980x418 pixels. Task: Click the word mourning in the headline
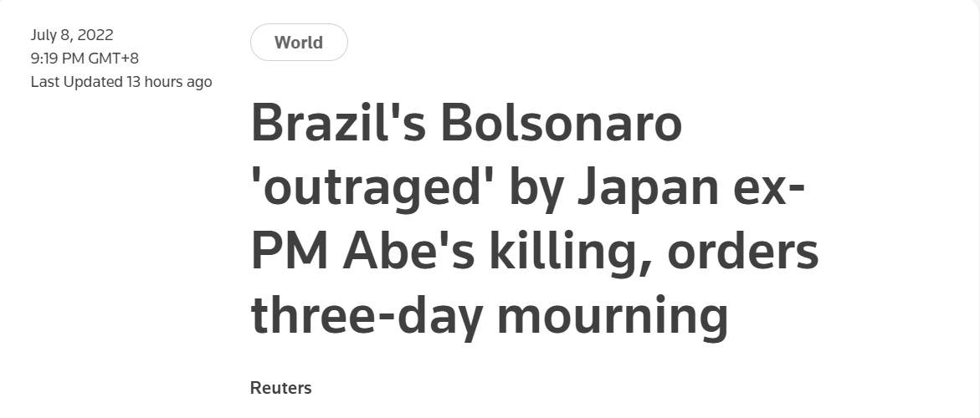613,318
